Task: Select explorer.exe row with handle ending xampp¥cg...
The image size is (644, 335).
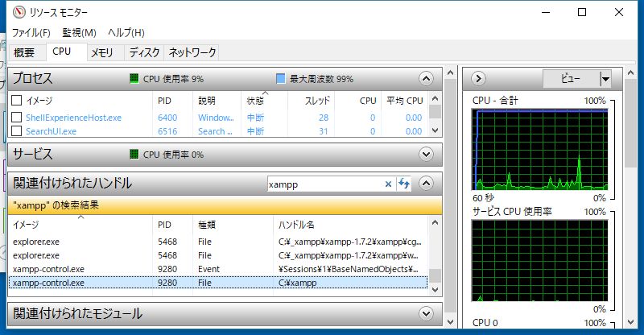Action: 218,242
